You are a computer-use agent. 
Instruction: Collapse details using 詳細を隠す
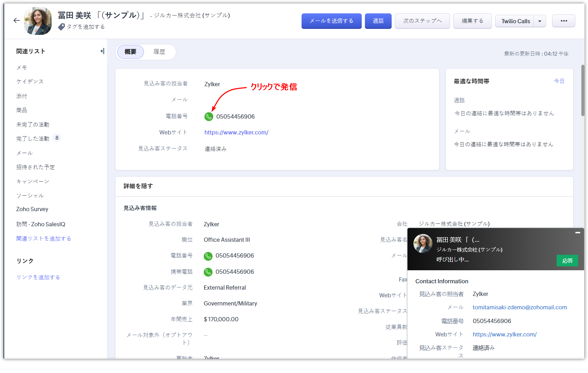point(138,186)
